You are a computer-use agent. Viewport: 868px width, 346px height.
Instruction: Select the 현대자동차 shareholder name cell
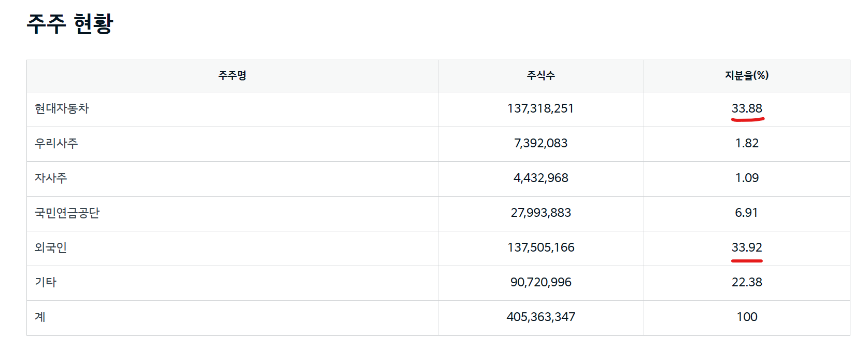pyautogui.click(x=62, y=109)
